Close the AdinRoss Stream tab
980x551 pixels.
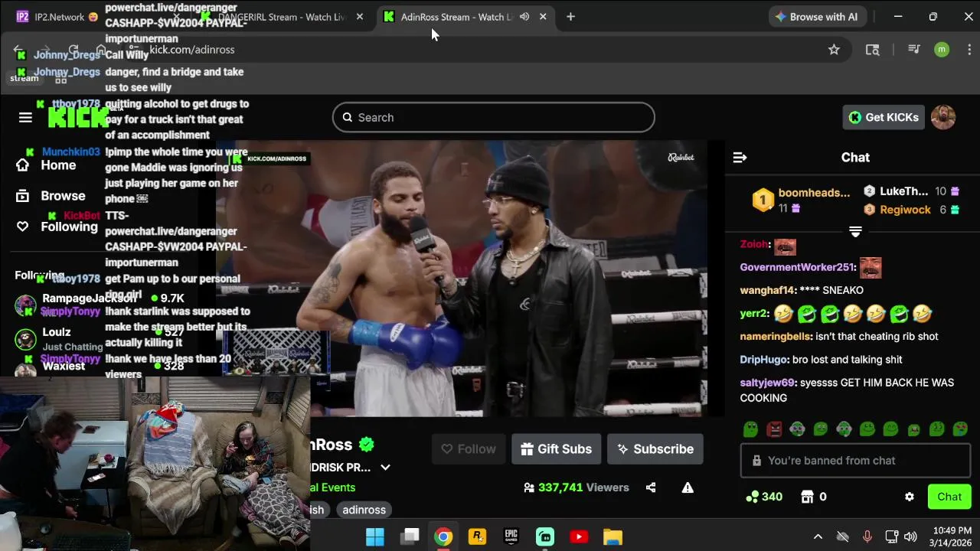coord(543,17)
